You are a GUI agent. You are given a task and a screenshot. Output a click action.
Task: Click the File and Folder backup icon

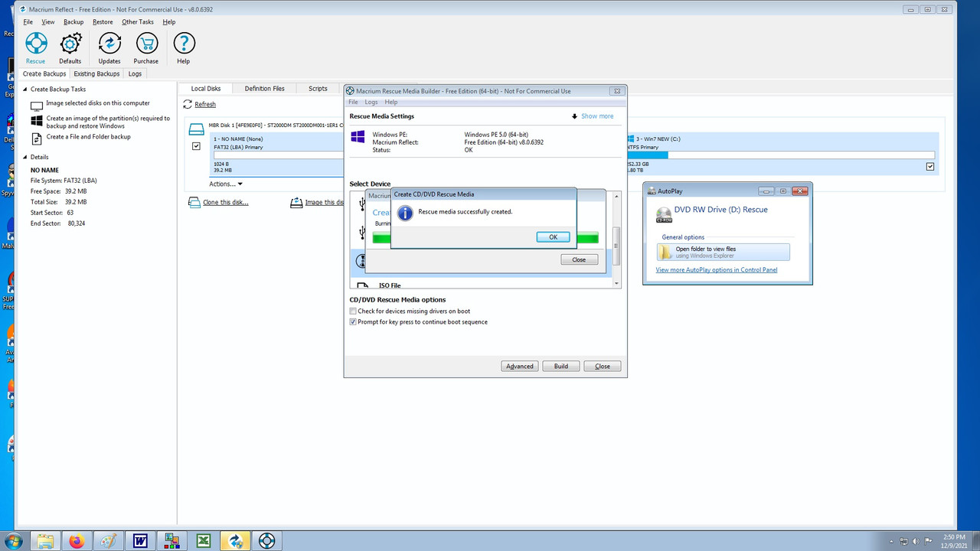[x=37, y=139]
